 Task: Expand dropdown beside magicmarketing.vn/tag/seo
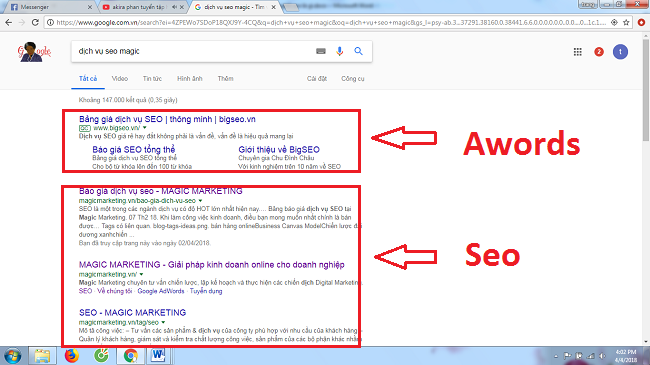[163, 322]
